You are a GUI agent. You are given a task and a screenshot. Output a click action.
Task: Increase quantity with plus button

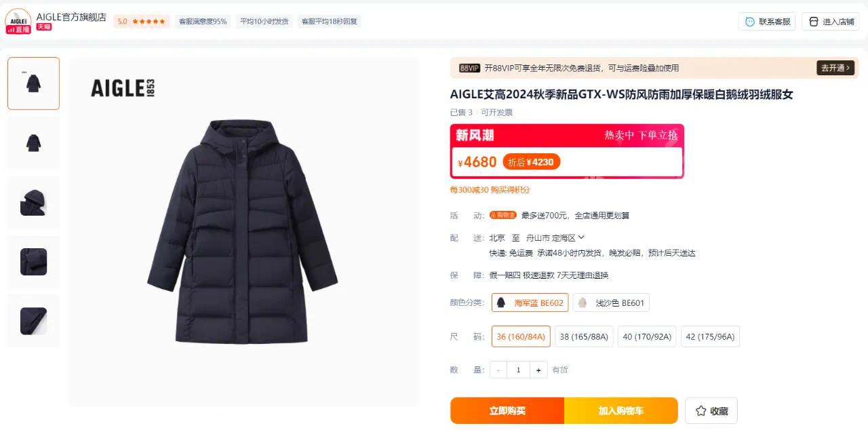[538, 370]
